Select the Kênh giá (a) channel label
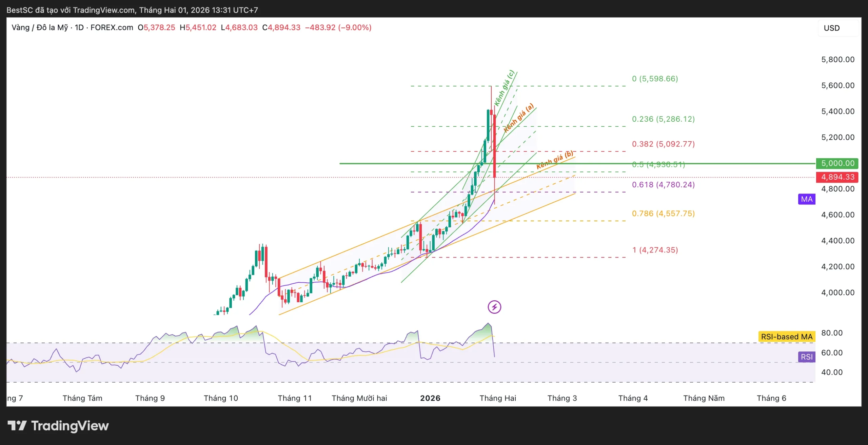Viewport: 868px width, 445px height. tap(518, 118)
